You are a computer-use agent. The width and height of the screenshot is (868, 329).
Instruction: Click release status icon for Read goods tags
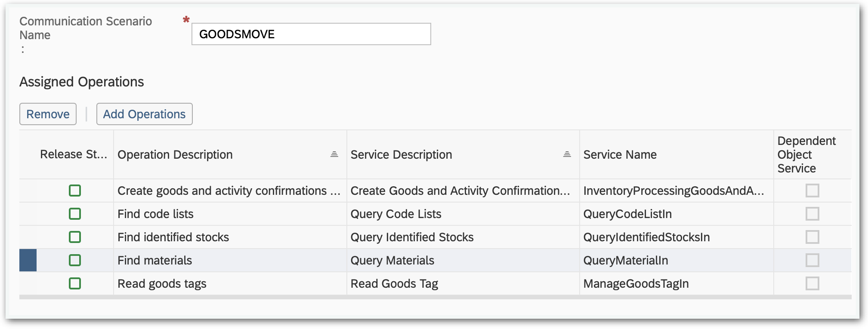point(75,283)
